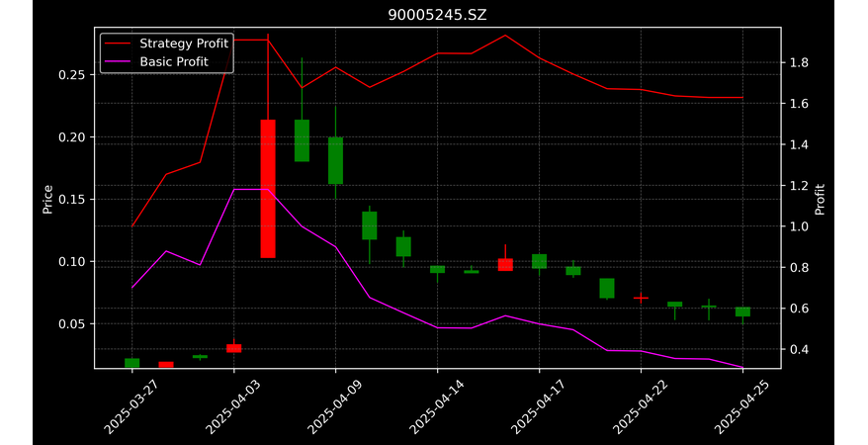The image size is (868, 445).
Task: Click the Profit axis label
Action: 820,200
